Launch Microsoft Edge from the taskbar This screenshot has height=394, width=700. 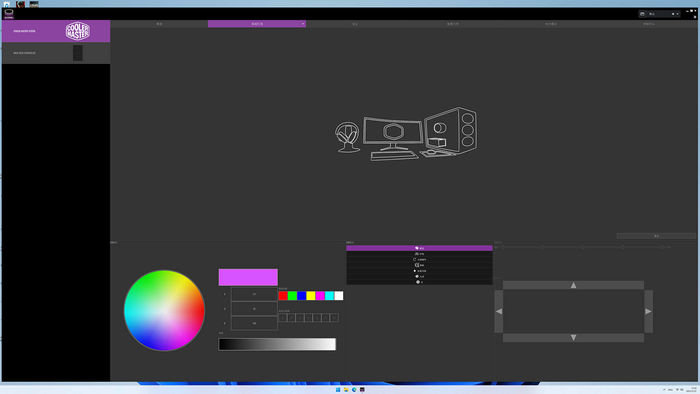pos(354,390)
